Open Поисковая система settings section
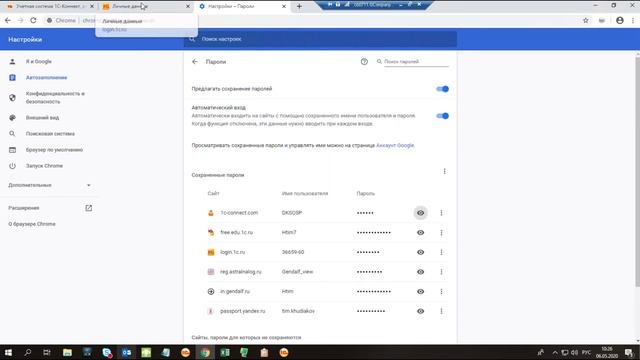Image resolution: width=640 pixels, height=360 pixels. point(50,134)
